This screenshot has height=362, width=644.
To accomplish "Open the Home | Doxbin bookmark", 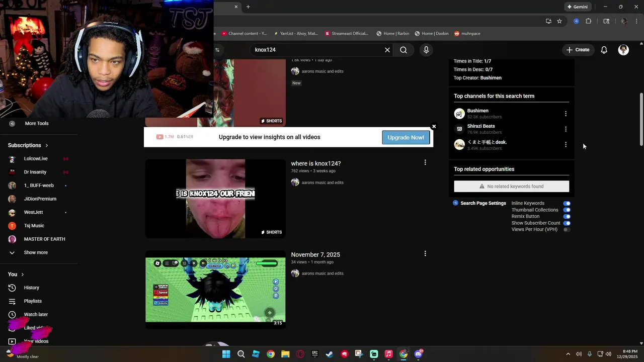I will [x=432, y=34].
